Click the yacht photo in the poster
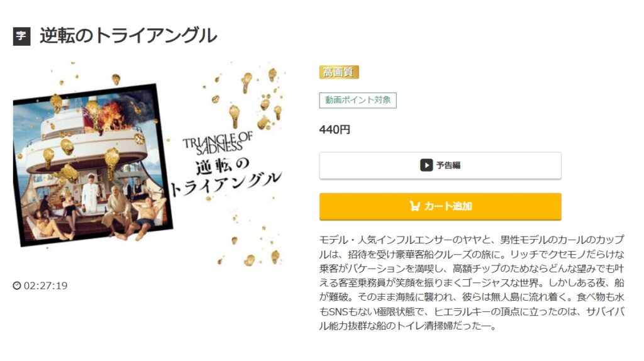The height and width of the screenshot is (361, 644). [x=93, y=165]
